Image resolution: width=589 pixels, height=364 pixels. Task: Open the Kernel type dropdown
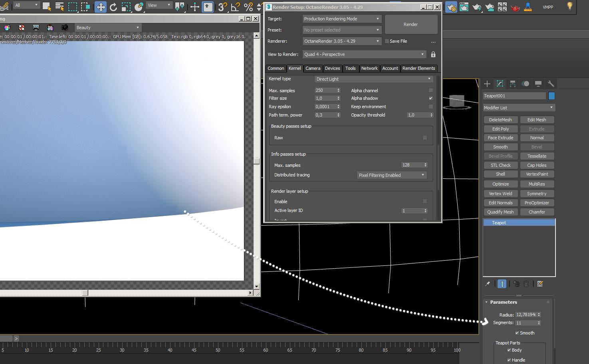[x=373, y=79]
